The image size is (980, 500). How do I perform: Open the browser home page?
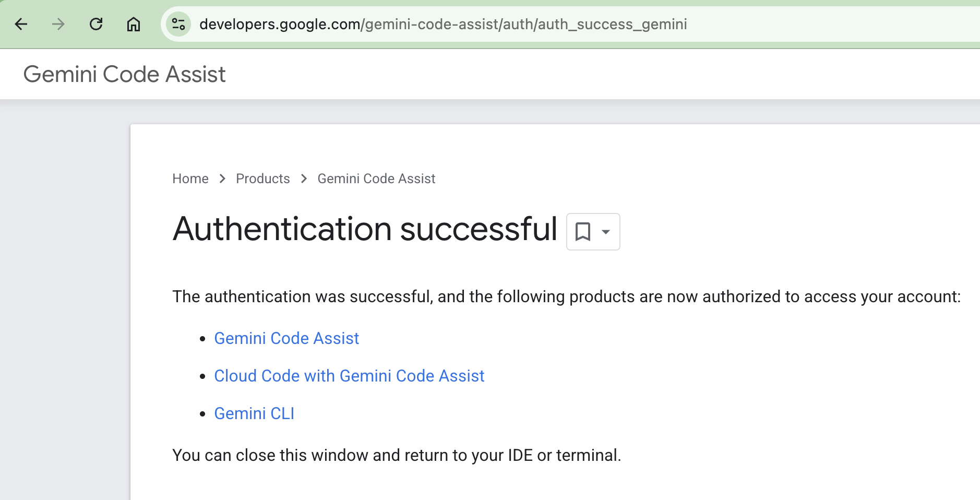click(134, 24)
